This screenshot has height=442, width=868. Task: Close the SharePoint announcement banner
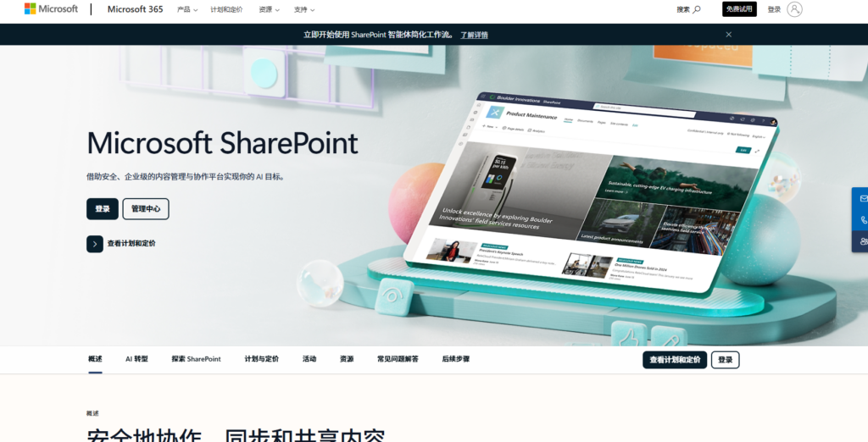tap(728, 35)
